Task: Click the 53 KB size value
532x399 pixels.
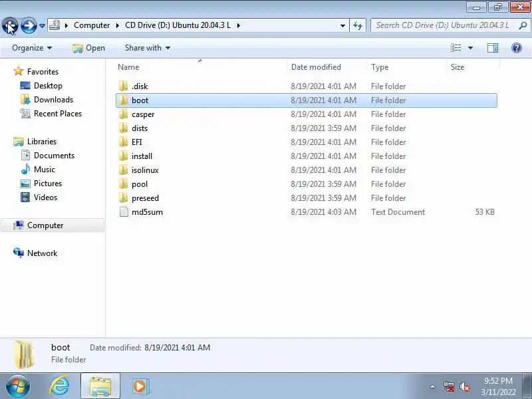Action: (x=485, y=212)
